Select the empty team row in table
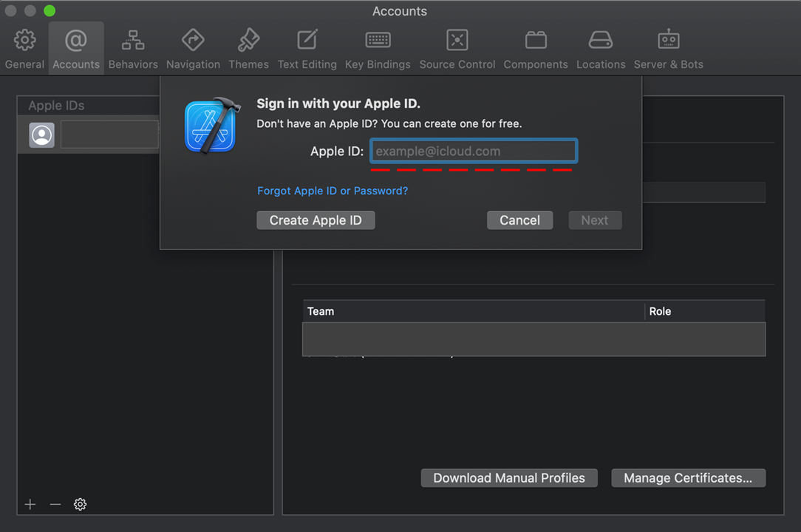 [x=534, y=339]
